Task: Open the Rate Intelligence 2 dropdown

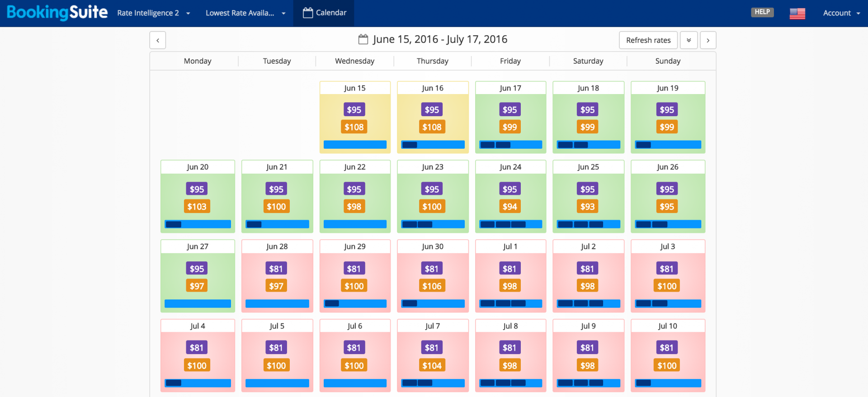Action: click(x=153, y=13)
